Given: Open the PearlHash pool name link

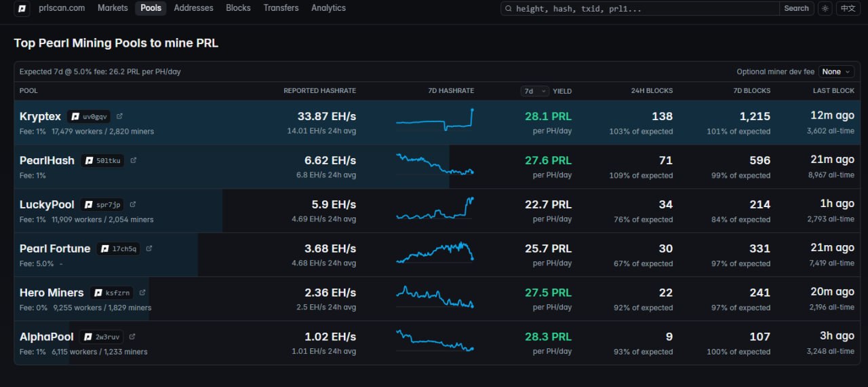Looking at the screenshot, I should coord(47,161).
